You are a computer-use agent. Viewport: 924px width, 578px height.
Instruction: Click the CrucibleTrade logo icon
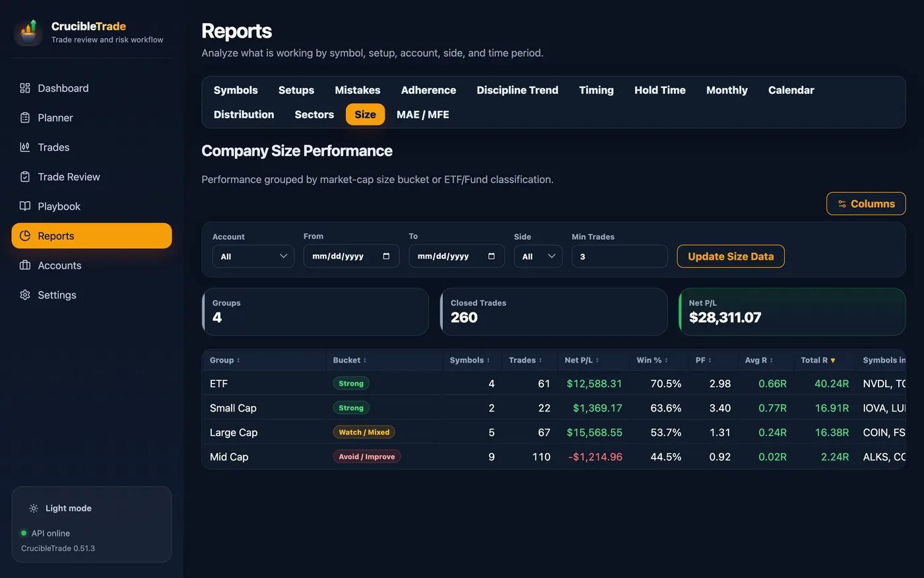pos(28,32)
